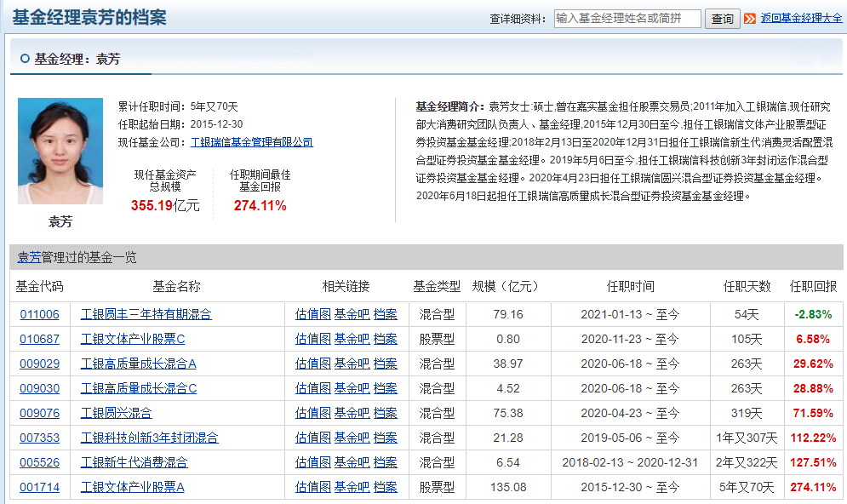Open fund code 009076

[x=39, y=413]
